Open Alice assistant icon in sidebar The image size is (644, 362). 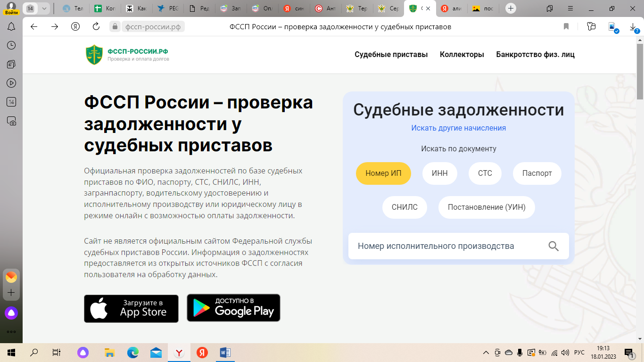[11, 313]
